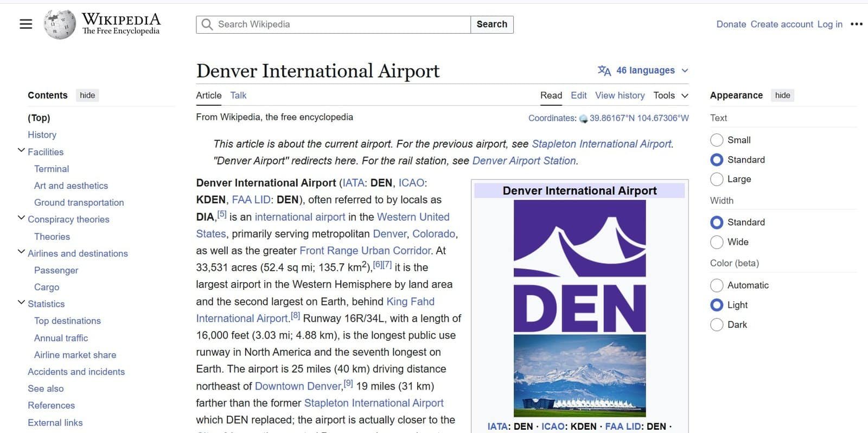The height and width of the screenshot is (433, 868).
Task: Switch to the Talk tab
Action: [x=238, y=95]
